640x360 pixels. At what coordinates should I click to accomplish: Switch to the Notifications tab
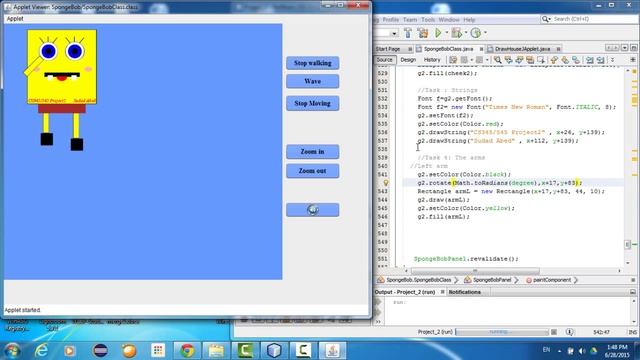pos(464,292)
